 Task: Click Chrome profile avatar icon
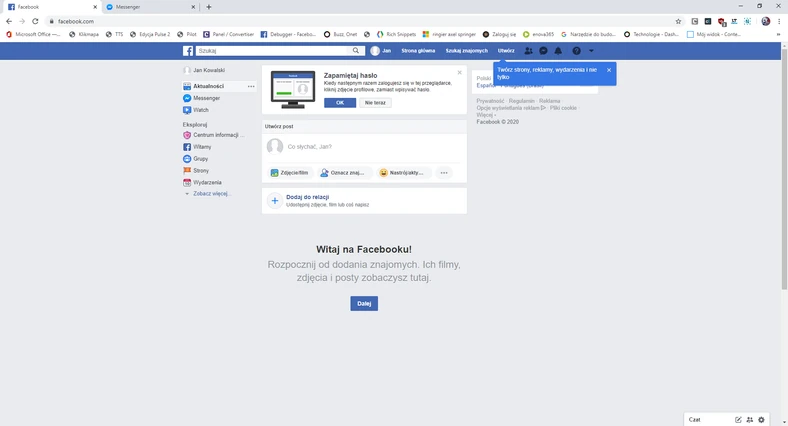point(765,21)
